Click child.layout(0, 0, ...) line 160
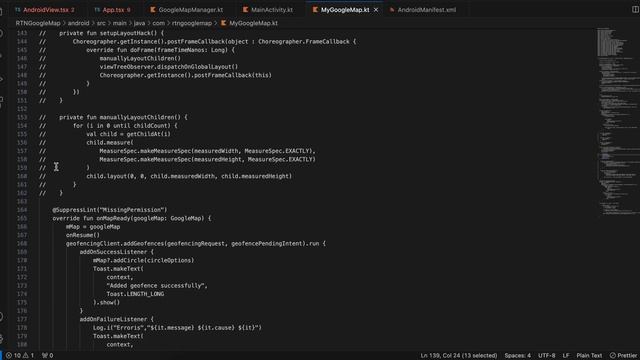The height and width of the screenshot is (360, 640). 189,176
